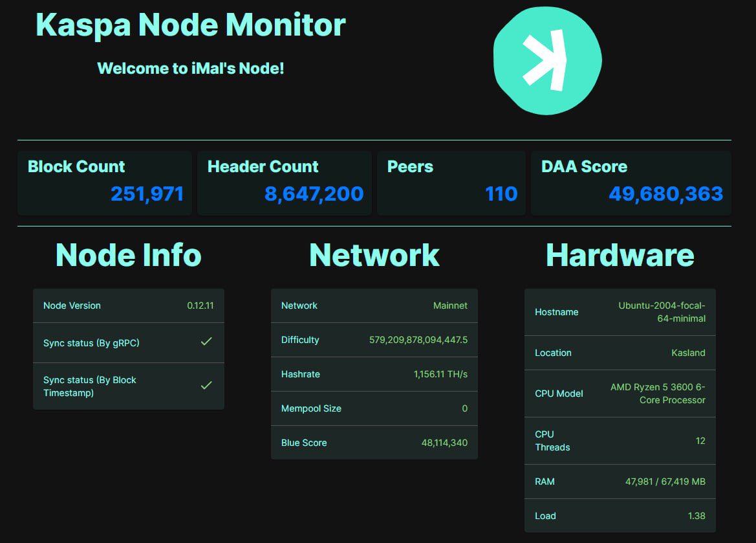Click the Node Version 0.12.11 entry
756x543 pixels.
[x=128, y=305]
